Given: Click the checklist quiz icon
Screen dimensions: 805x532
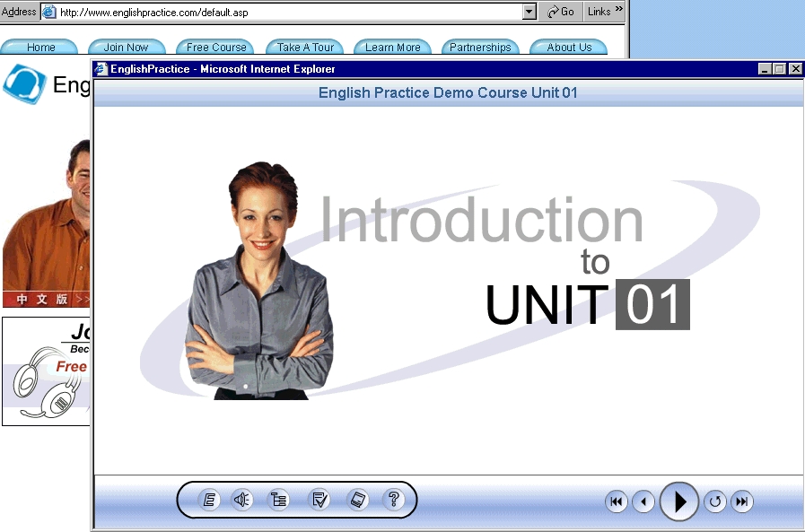Looking at the screenshot, I should [319, 501].
